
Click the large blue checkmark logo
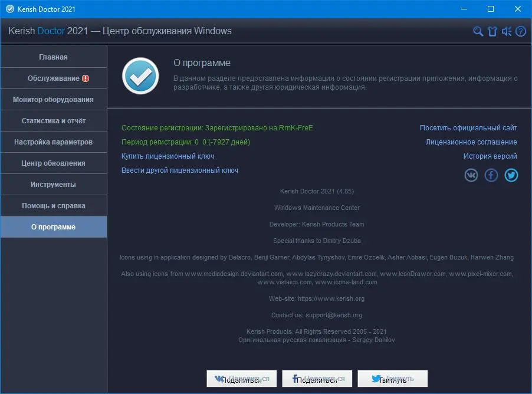(140, 76)
